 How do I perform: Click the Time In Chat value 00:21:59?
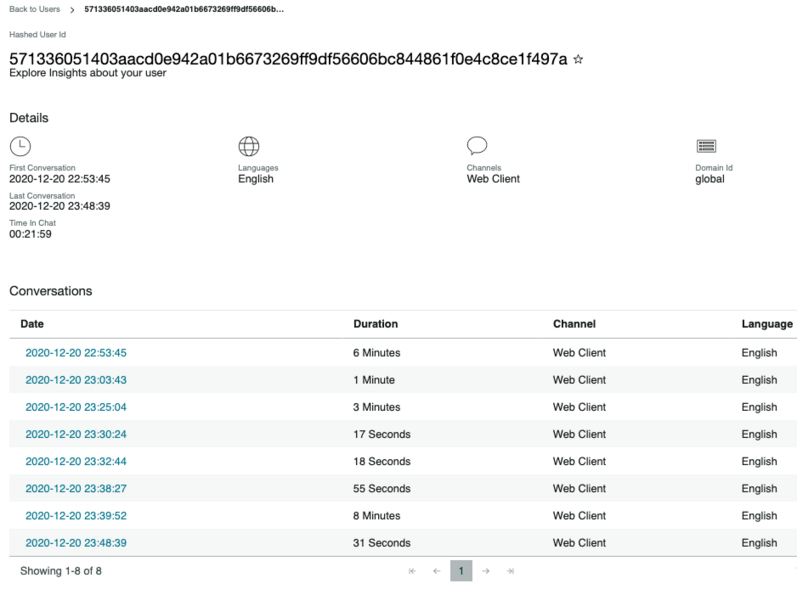point(30,234)
